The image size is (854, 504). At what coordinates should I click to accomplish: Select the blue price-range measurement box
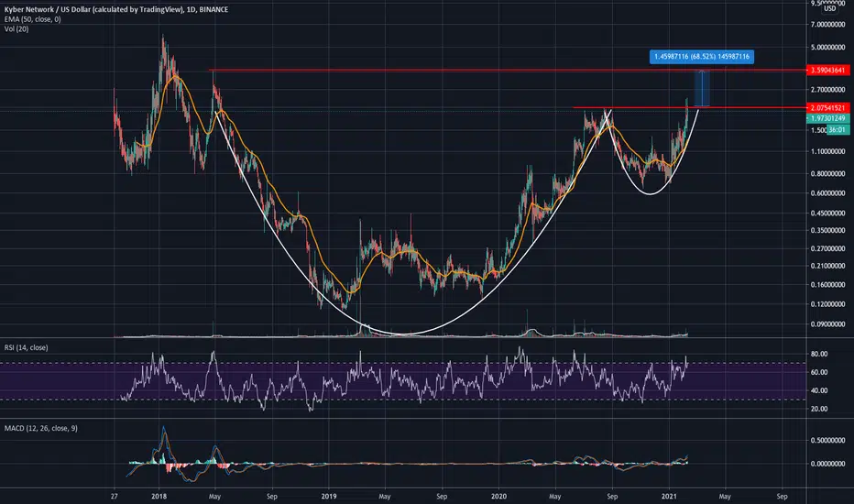[x=702, y=89]
